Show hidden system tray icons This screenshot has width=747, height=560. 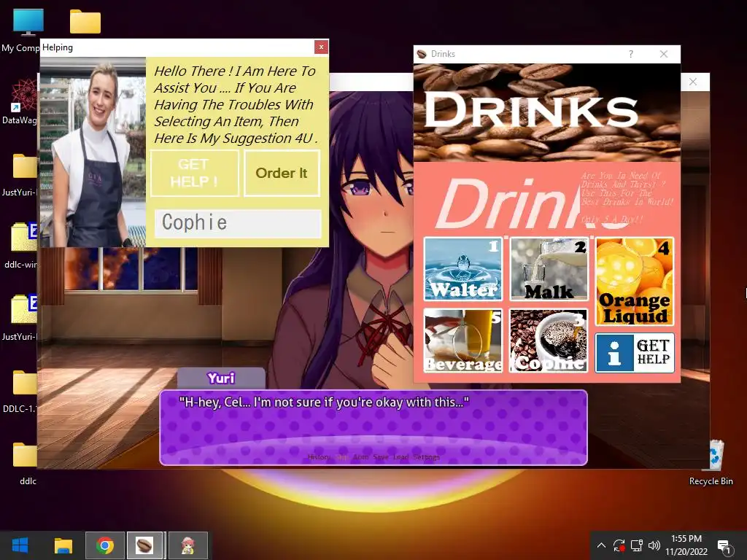tap(601, 545)
